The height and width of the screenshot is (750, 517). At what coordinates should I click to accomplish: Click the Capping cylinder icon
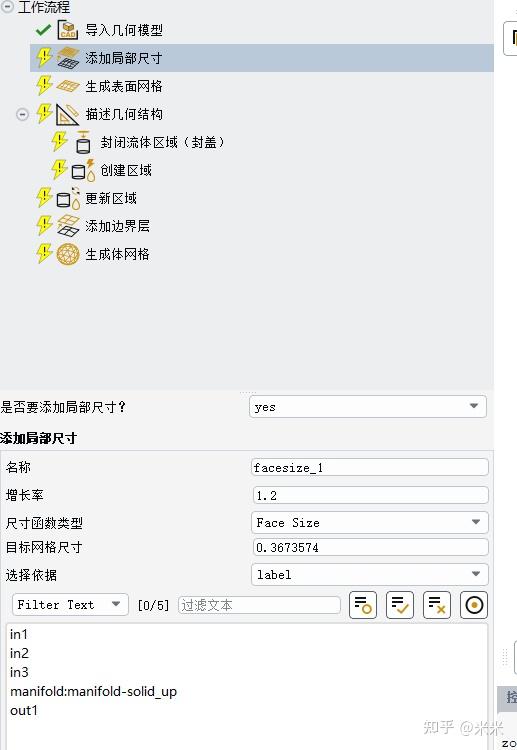coord(83,142)
